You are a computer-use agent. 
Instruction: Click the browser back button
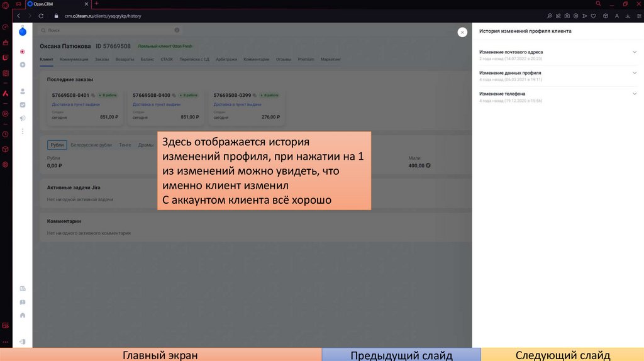click(18, 16)
